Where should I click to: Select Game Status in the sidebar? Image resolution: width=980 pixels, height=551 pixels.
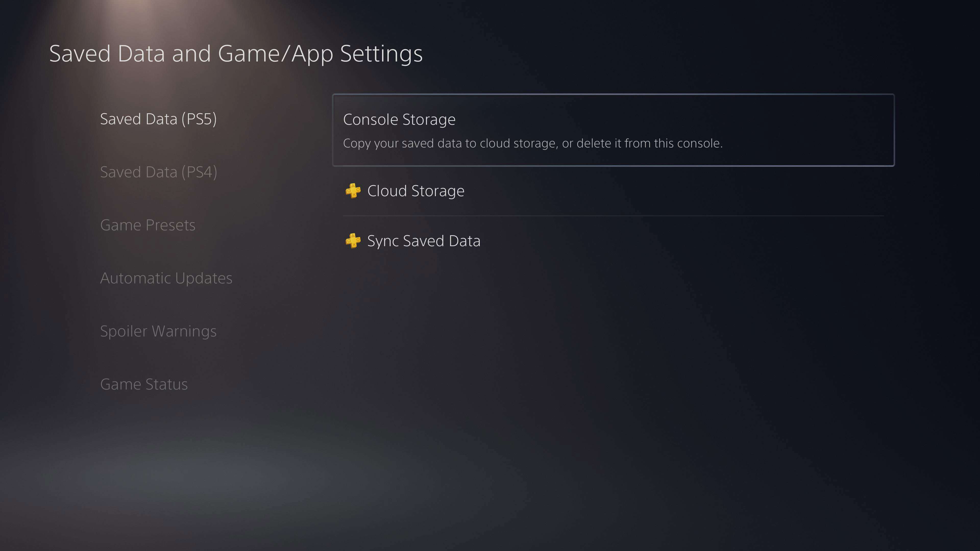[x=144, y=384]
